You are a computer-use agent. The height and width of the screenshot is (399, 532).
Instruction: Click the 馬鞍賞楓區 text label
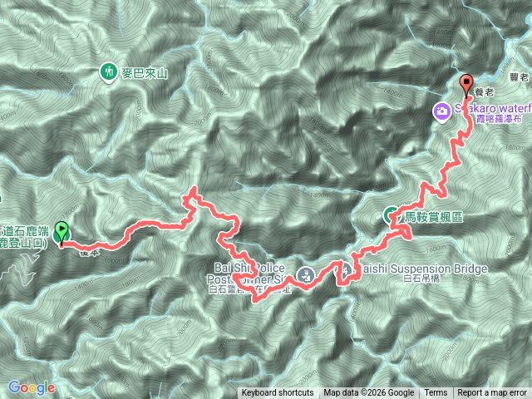click(x=433, y=217)
